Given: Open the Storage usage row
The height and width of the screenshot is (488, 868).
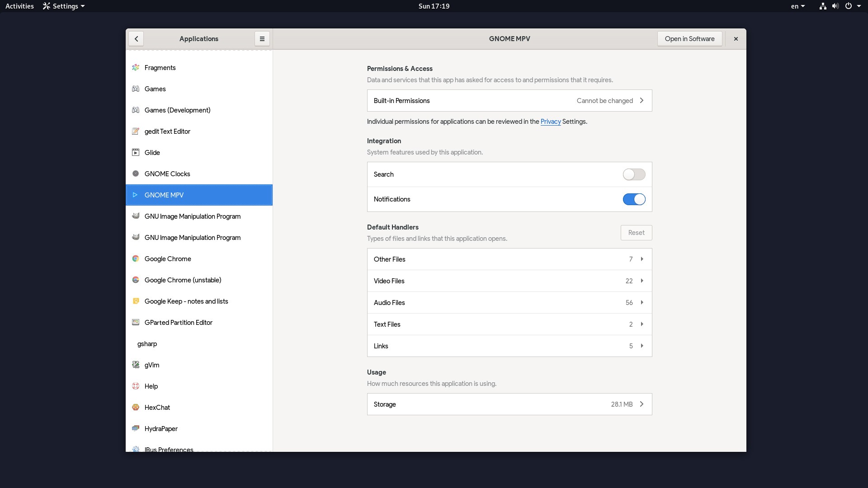Looking at the screenshot, I should (509, 404).
